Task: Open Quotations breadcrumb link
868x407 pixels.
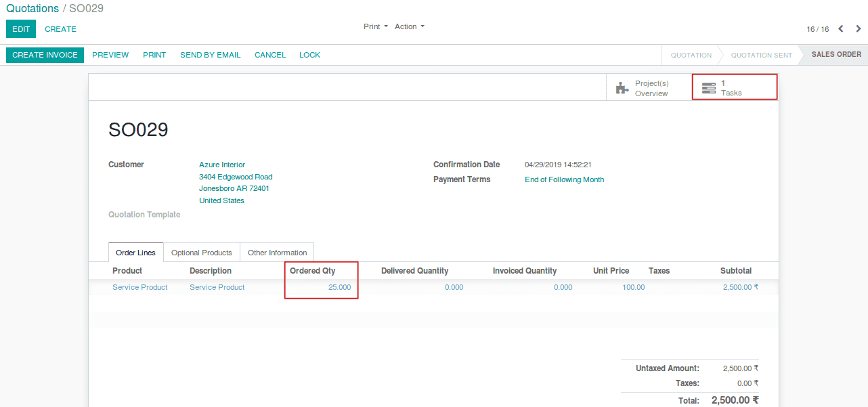Action: click(32, 9)
